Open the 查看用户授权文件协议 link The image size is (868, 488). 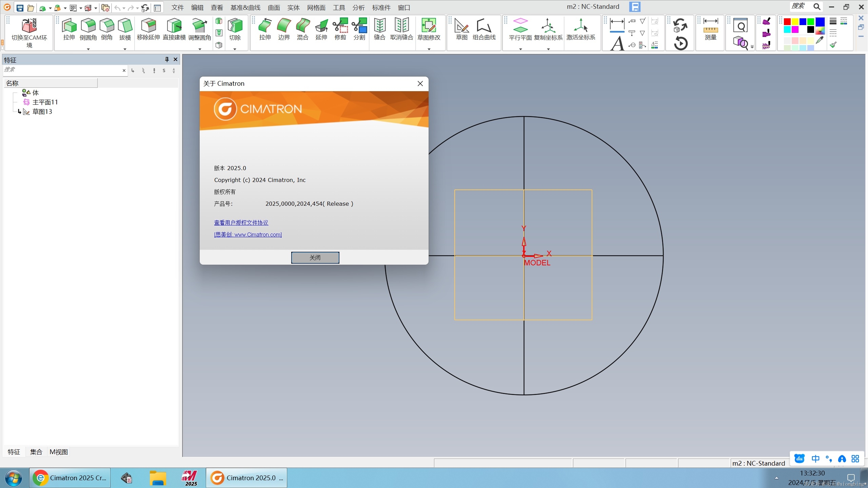241,223
